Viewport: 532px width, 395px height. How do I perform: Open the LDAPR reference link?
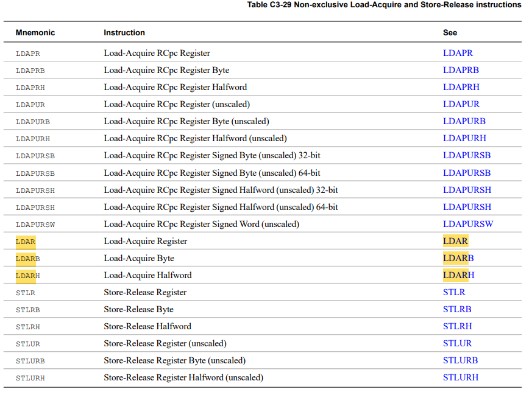[x=458, y=53]
